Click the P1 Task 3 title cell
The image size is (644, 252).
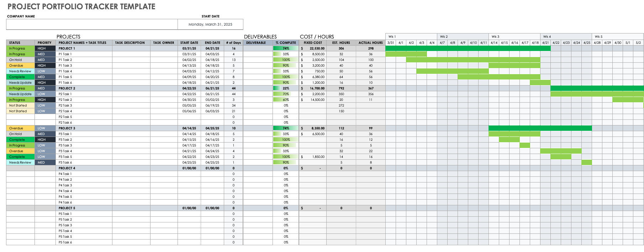84,66
